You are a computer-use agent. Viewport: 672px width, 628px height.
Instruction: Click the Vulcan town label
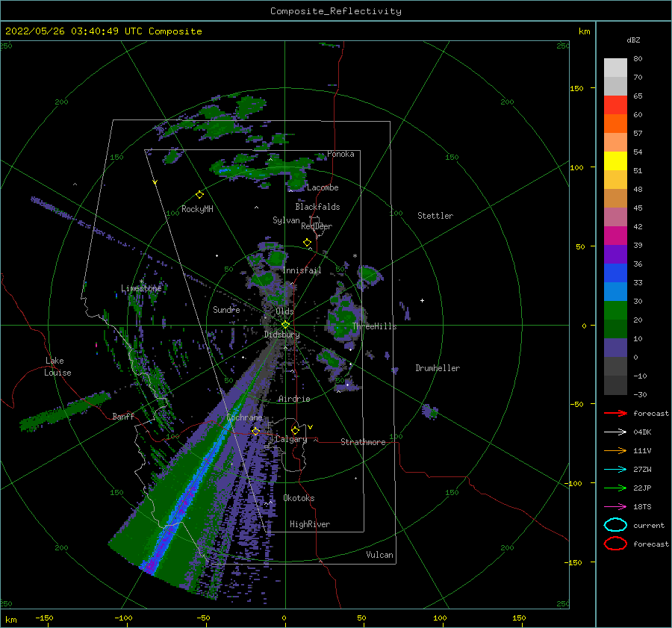click(x=380, y=555)
